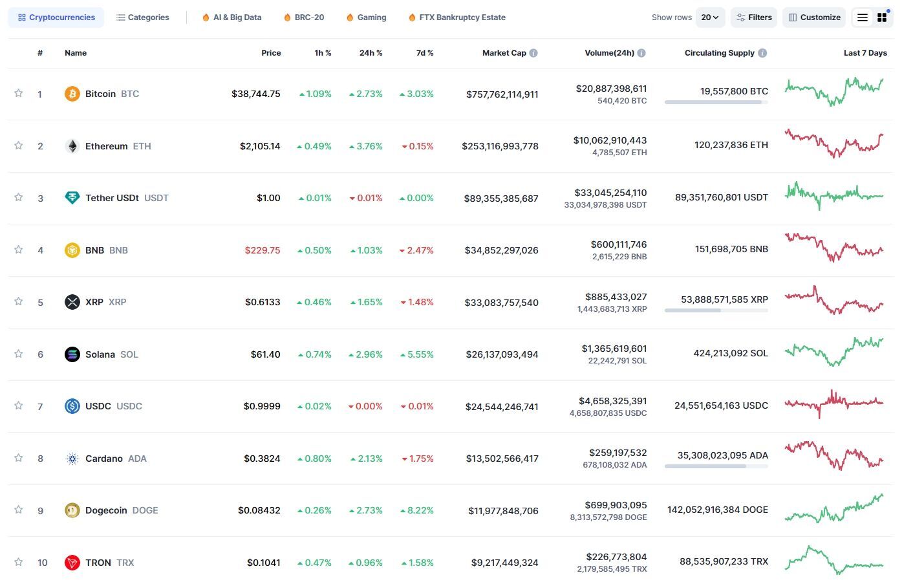Switch to grid view layout icon
The width and height of the screenshot is (924, 584).
(x=882, y=17)
